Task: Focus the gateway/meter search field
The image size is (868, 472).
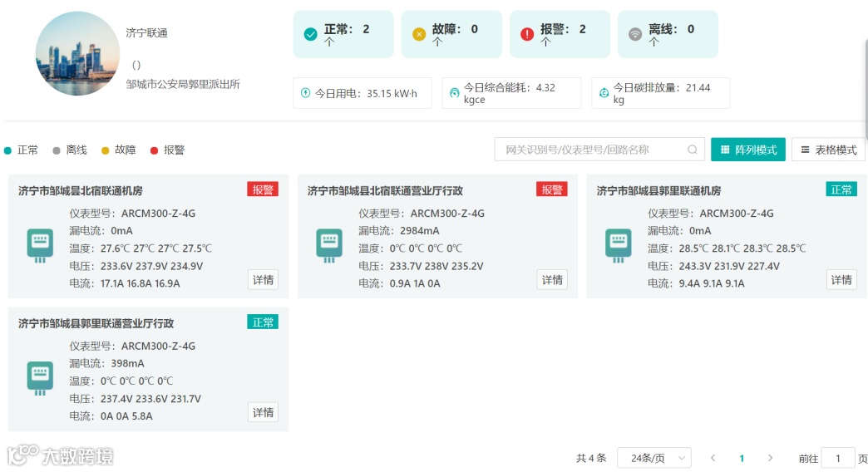Action: coord(599,150)
